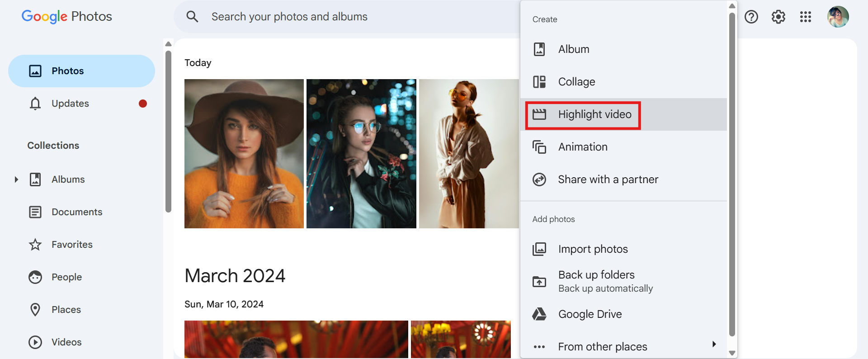Open People face icon in sidebar
The image size is (868, 359).
click(35, 277)
